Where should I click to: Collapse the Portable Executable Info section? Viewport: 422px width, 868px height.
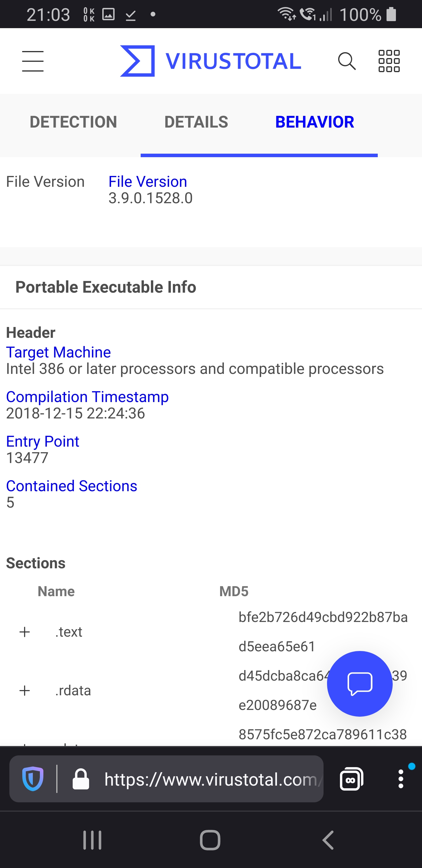106,287
